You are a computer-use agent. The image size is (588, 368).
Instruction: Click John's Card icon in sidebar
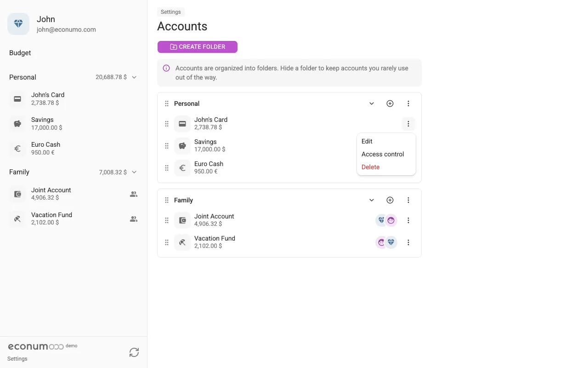pyautogui.click(x=17, y=99)
